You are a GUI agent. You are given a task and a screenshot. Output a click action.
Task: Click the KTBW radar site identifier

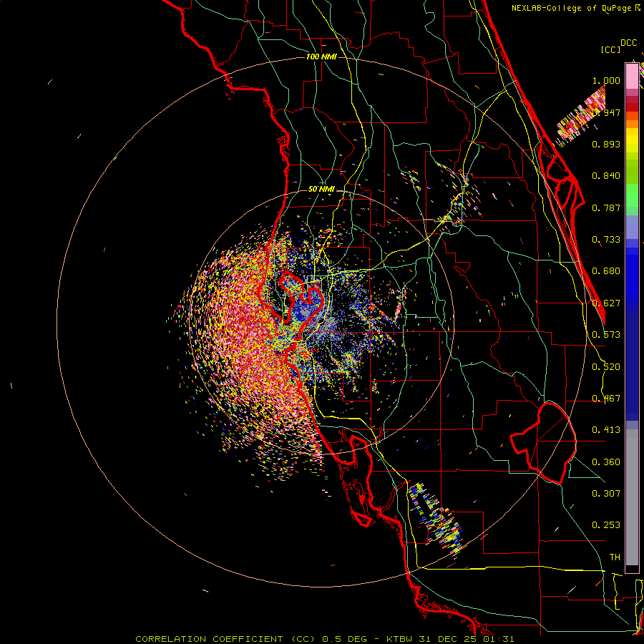coord(401,639)
